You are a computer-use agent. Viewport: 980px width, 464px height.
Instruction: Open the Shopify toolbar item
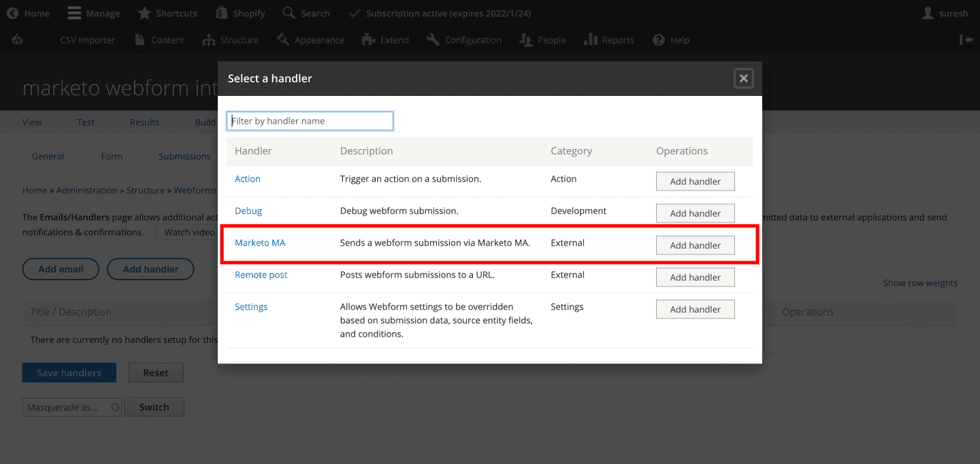pyautogui.click(x=240, y=14)
